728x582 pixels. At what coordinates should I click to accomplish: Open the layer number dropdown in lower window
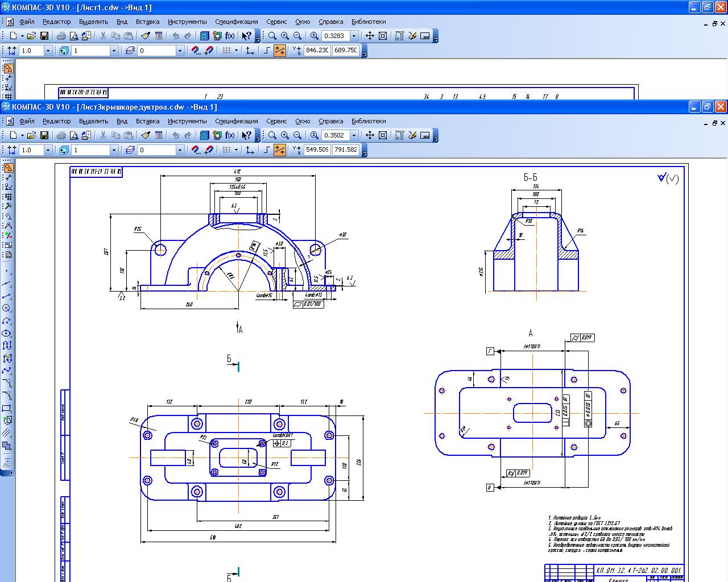click(180, 150)
